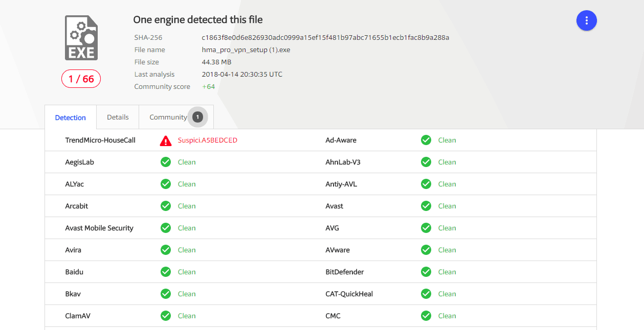Click the Last analysis field label
Screen dimensions: 644x330
[154, 74]
